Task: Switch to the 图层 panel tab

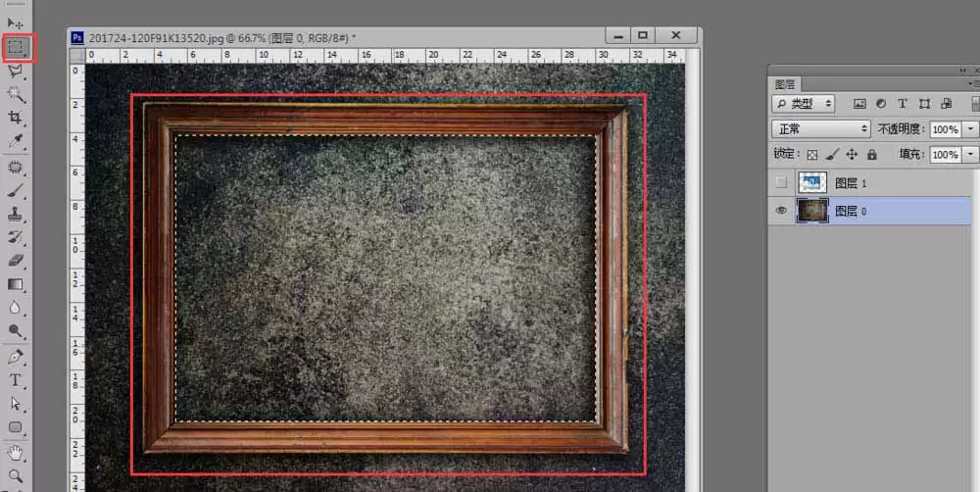Action: tap(784, 84)
